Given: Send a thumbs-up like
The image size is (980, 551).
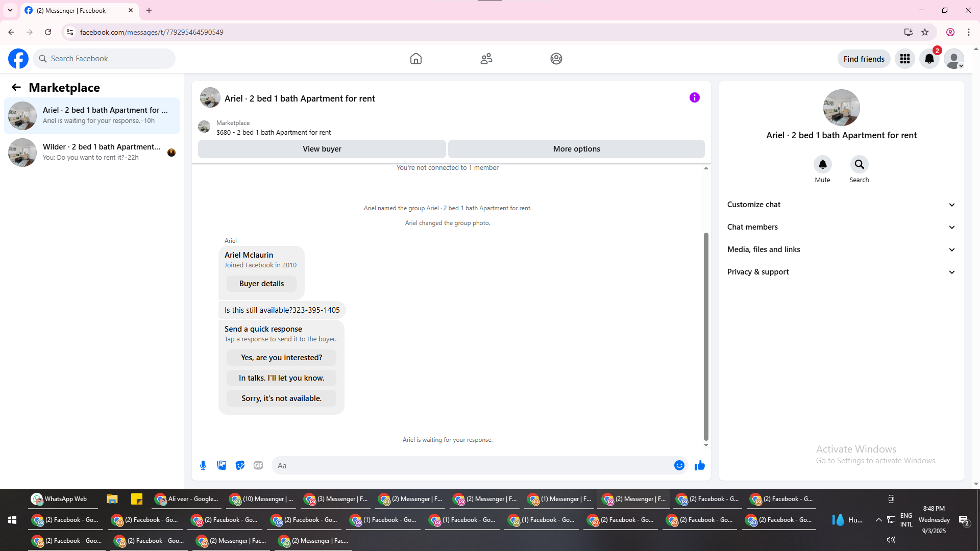Looking at the screenshot, I should [x=700, y=465].
